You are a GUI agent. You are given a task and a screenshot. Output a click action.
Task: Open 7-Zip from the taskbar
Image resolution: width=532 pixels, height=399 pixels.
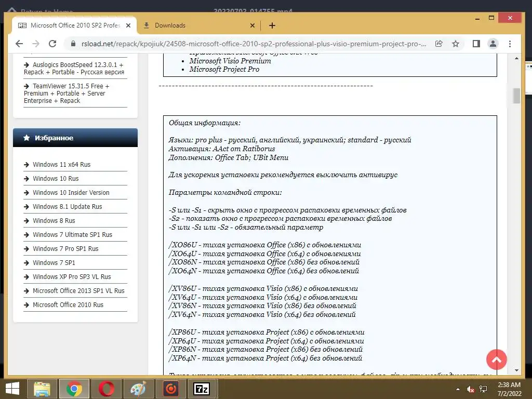[x=202, y=389]
